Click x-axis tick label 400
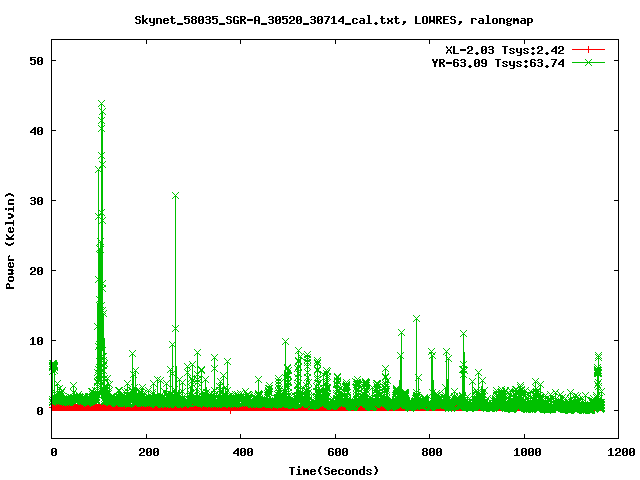640x480 pixels. (x=243, y=452)
